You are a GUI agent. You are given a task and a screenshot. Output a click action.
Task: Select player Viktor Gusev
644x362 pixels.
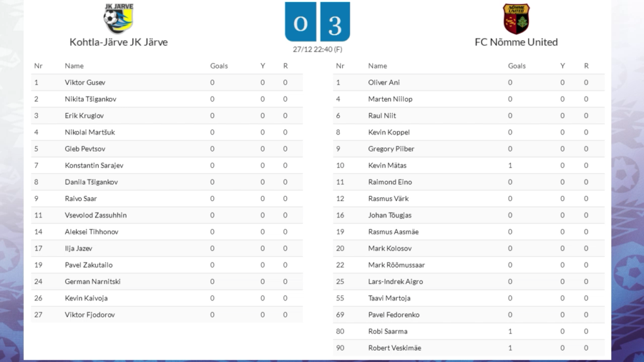click(85, 82)
